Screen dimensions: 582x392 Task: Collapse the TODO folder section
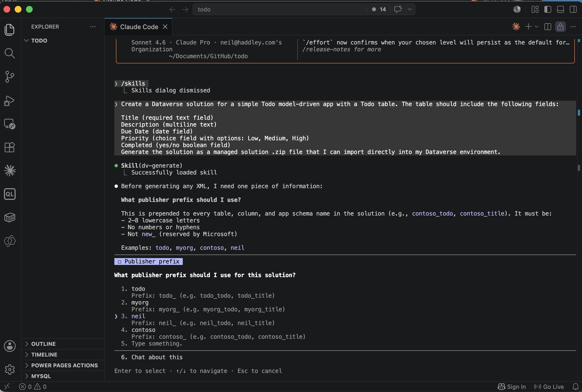63,41
